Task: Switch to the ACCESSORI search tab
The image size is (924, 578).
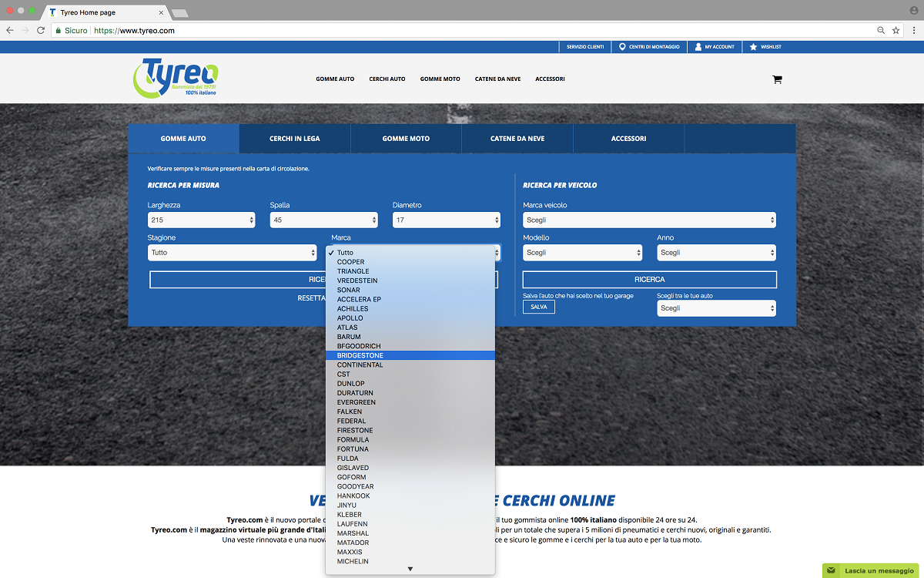Action: tap(628, 139)
